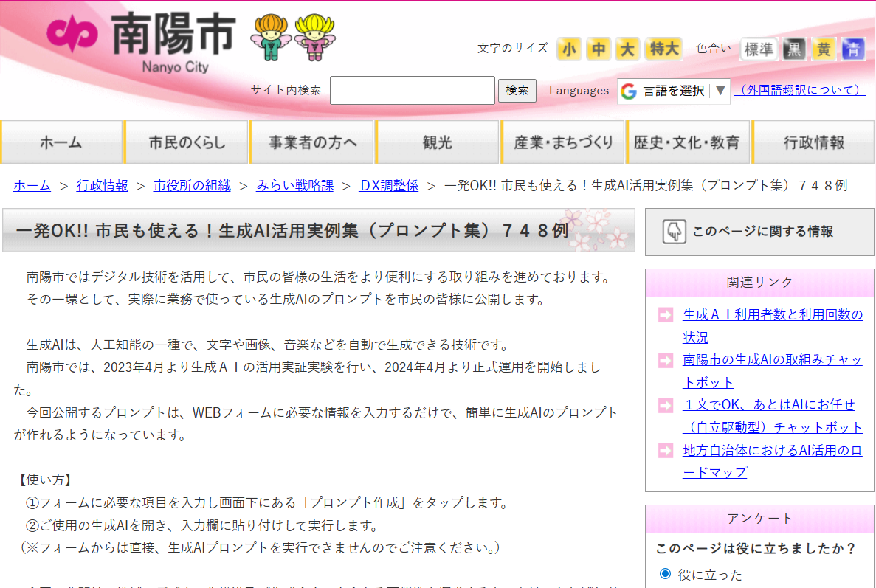876x588 pixels.
Task: Switch text size to 特大
Action: (x=663, y=49)
